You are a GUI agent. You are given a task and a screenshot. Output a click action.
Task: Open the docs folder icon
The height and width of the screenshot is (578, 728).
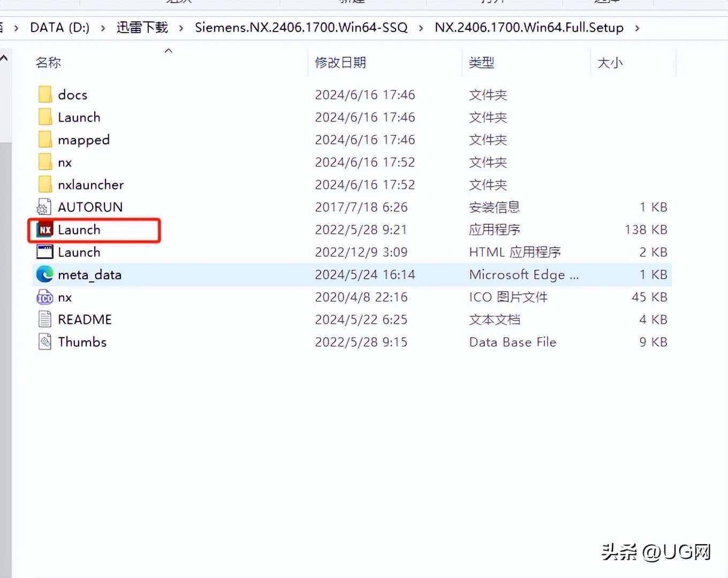[x=45, y=95]
